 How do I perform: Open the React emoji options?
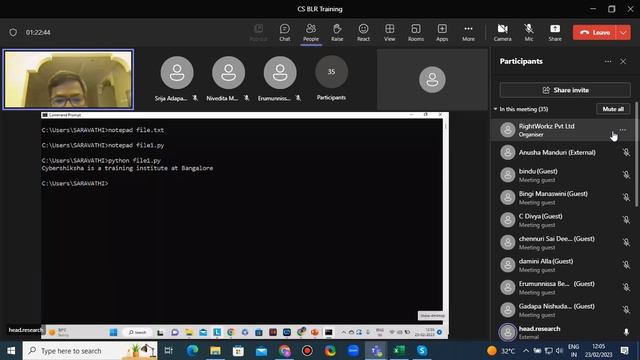(363, 33)
